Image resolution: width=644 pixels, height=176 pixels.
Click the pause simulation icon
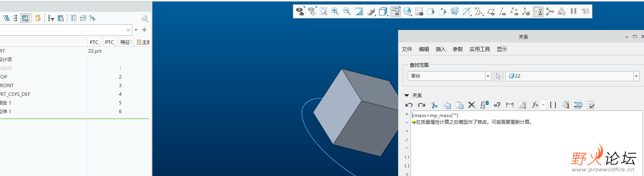pyautogui.click(x=574, y=11)
